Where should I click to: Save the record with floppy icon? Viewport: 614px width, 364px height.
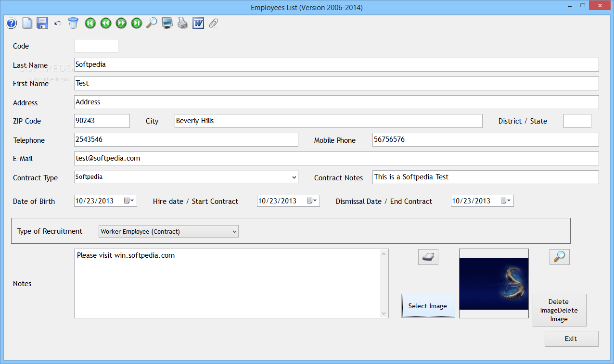point(42,23)
